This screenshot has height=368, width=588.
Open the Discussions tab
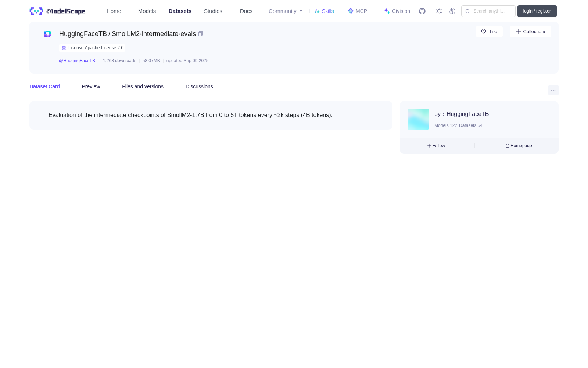click(199, 86)
